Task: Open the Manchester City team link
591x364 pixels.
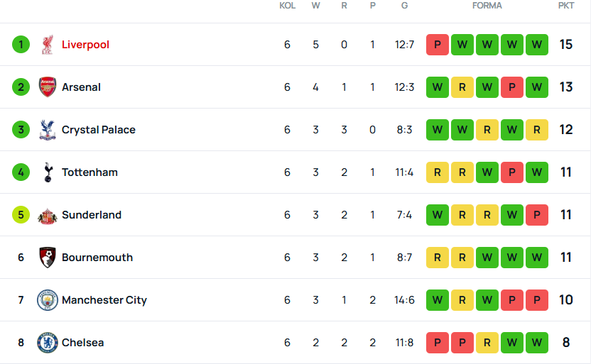Action: [x=104, y=300]
